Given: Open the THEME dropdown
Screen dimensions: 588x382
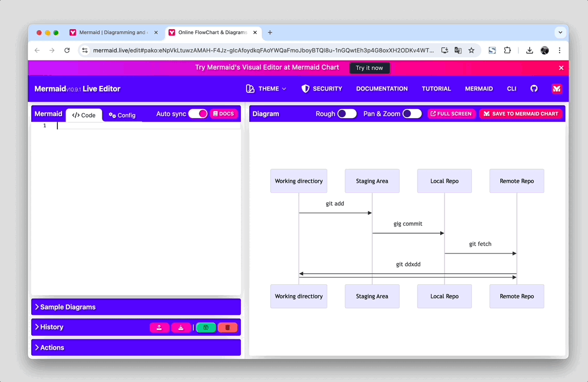Looking at the screenshot, I should pyautogui.click(x=266, y=88).
